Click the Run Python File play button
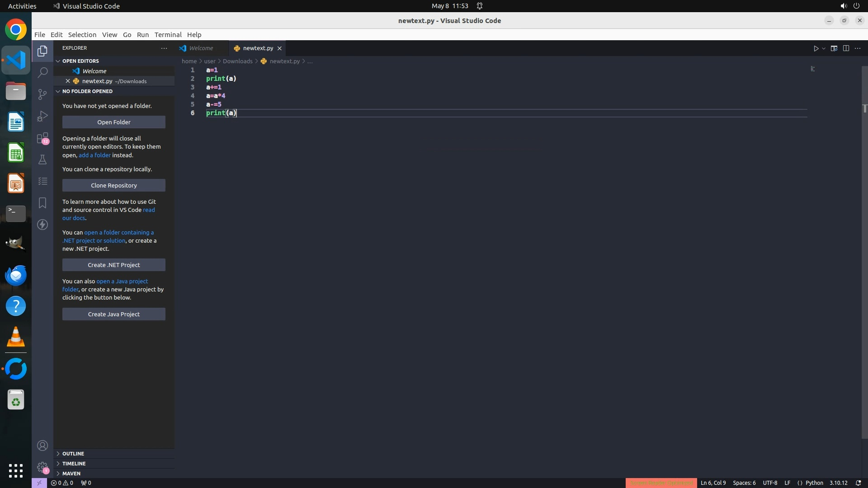The width and height of the screenshot is (868, 488). pos(816,48)
